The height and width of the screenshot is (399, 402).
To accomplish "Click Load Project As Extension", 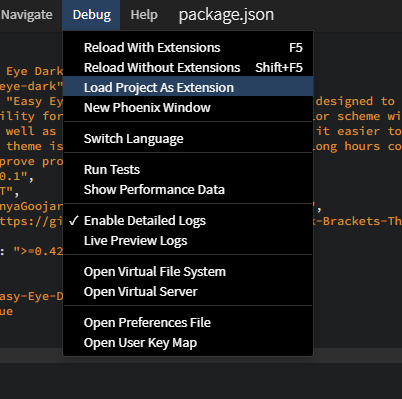I will (188, 87).
